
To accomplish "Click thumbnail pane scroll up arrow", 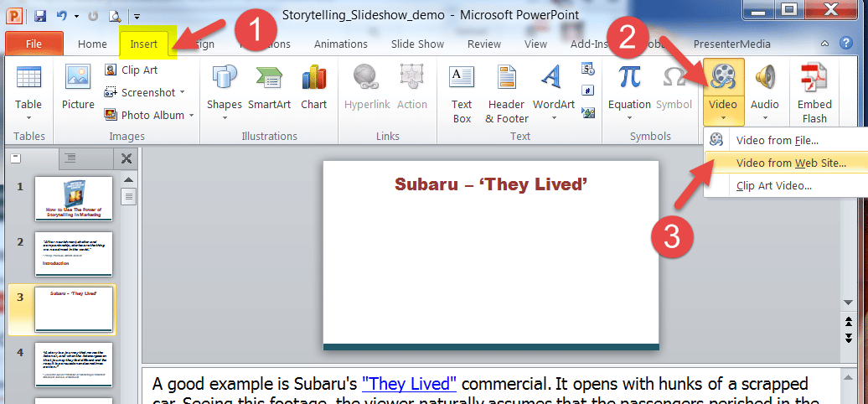I will pyautogui.click(x=128, y=180).
